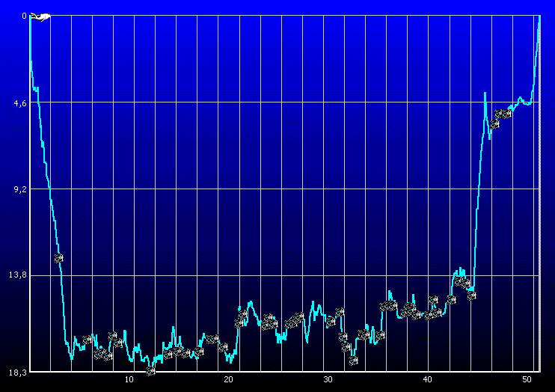Click the "50" minute time axis label
Viewport: 555px width, 392px height.
coord(527,379)
